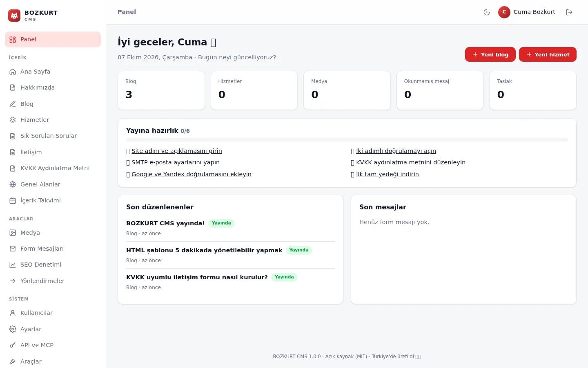Click the Yayına hazırlık progress bar
This screenshot has height=368, width=588.
tap(347, 140)
